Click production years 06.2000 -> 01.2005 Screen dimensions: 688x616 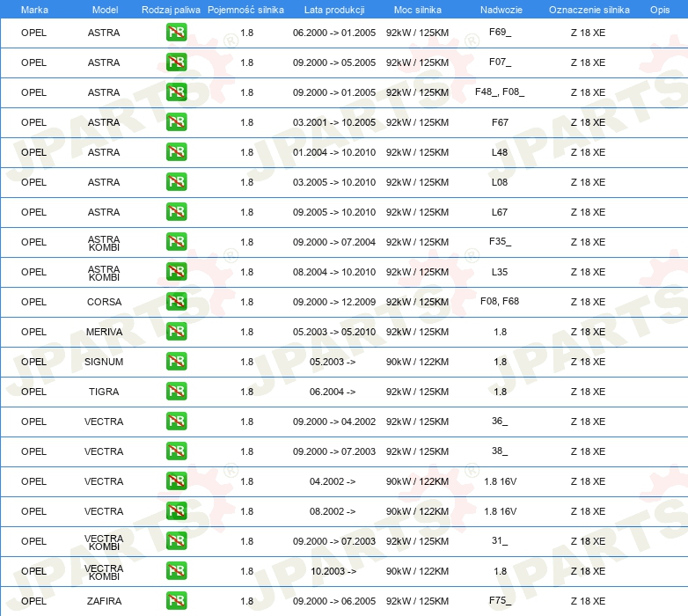[x=334, y=33]
